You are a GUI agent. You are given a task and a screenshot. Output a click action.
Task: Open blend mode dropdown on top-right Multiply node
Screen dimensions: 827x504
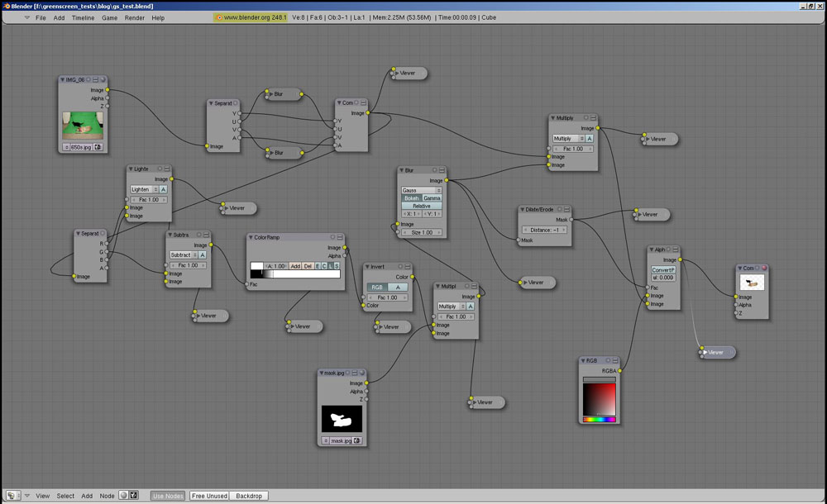(569, 139)
